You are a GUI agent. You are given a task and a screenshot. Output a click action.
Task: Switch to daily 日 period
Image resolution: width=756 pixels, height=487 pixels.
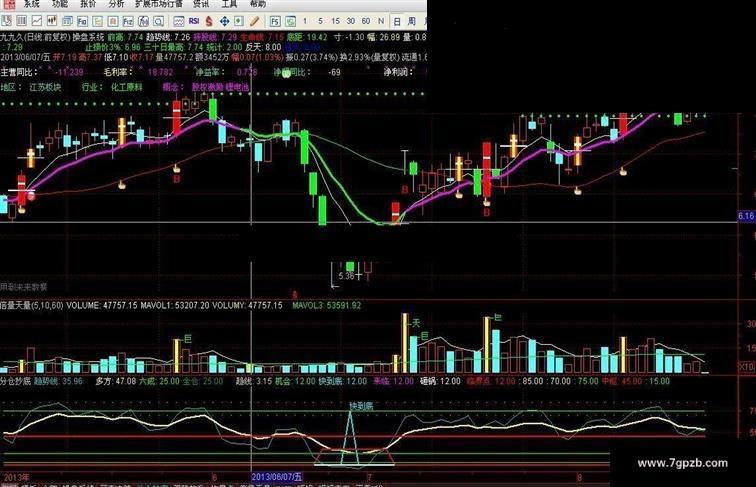click(x=397, y=21)
